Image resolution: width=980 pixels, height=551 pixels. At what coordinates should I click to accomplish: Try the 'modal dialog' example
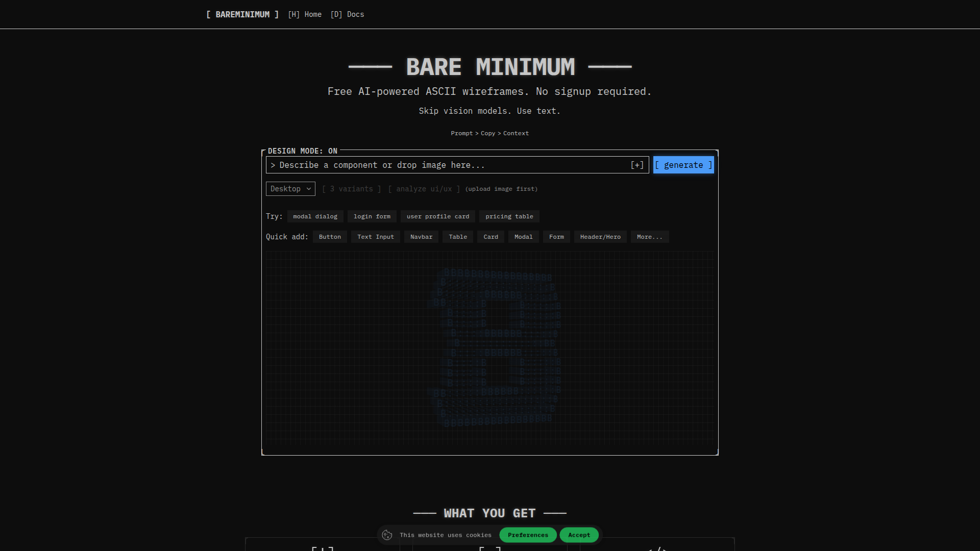(x=315, y=216)
